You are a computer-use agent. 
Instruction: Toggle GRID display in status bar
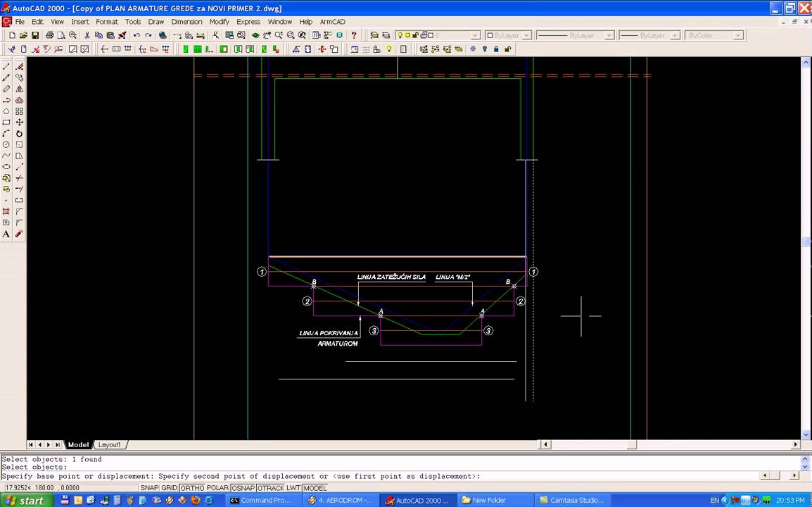point(169,488)
